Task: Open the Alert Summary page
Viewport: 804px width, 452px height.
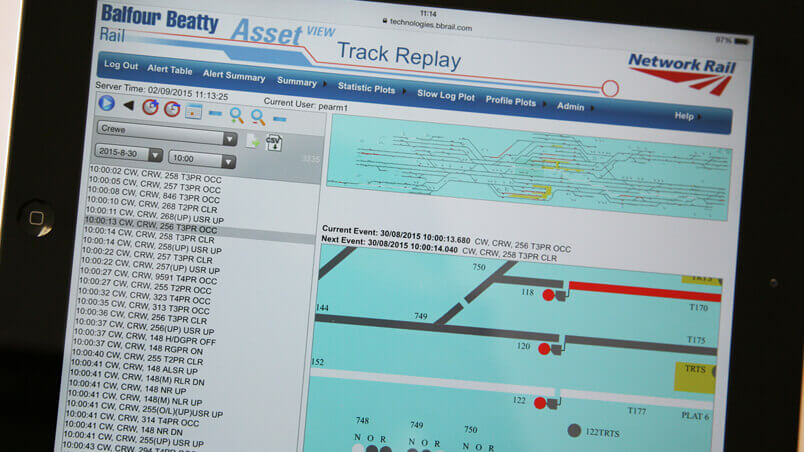Action: (x=234, y=75)
